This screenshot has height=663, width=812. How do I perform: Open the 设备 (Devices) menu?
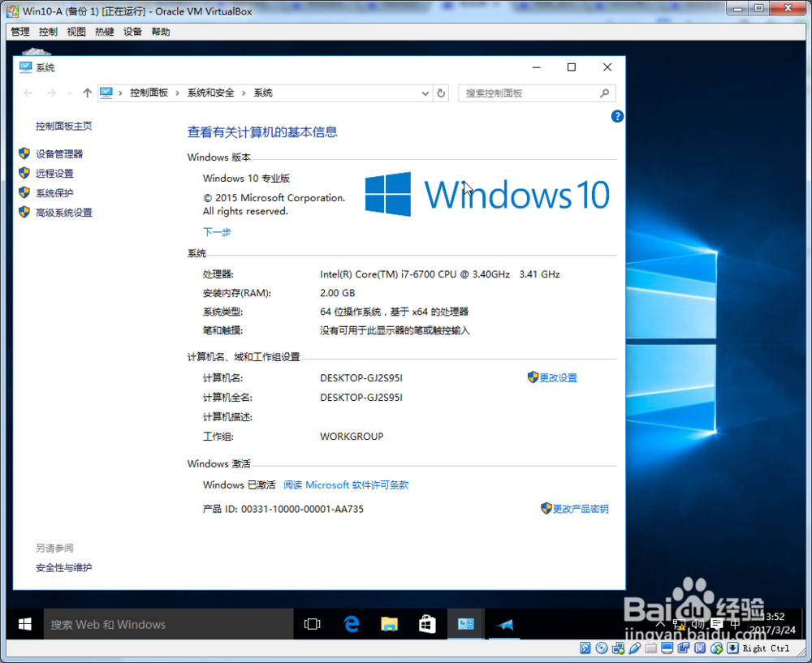point(133,32)
